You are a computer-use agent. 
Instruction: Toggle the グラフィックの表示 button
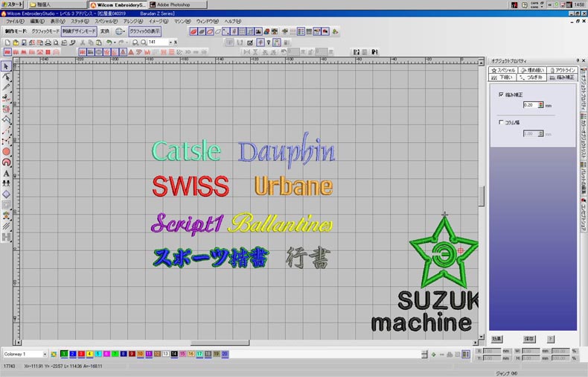pyautogui.click(x=144, y=31)
